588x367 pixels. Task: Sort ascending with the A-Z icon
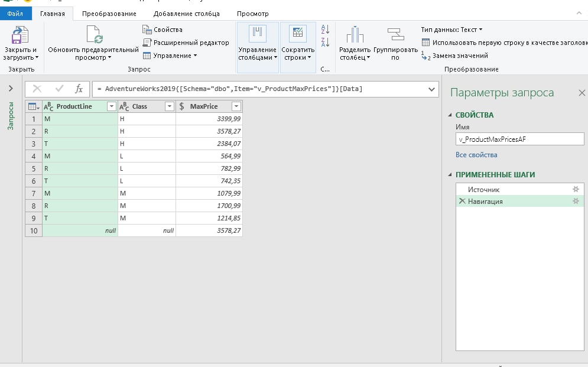(x=325, y=29)
